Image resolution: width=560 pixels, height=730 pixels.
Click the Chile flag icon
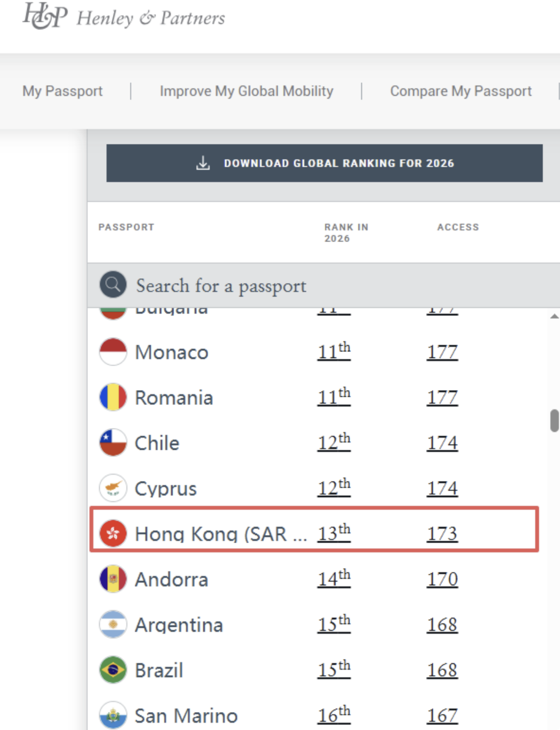tap(113, 442)
